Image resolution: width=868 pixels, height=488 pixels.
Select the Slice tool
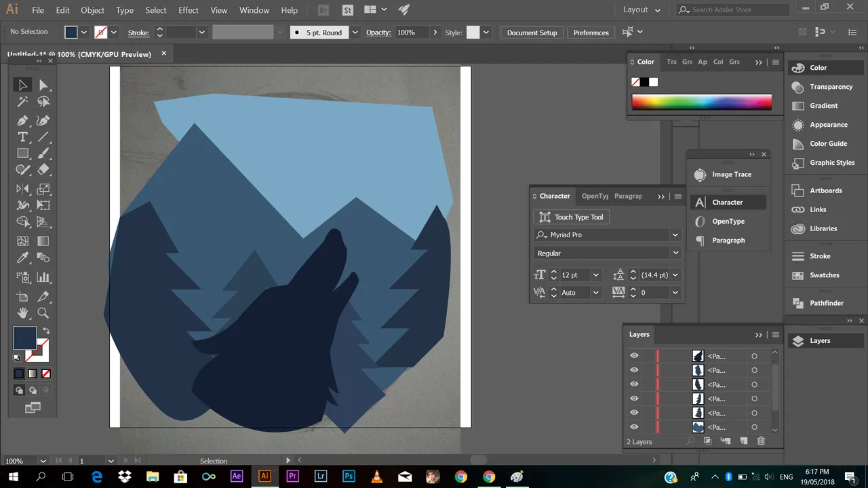[x=43, y=296]
